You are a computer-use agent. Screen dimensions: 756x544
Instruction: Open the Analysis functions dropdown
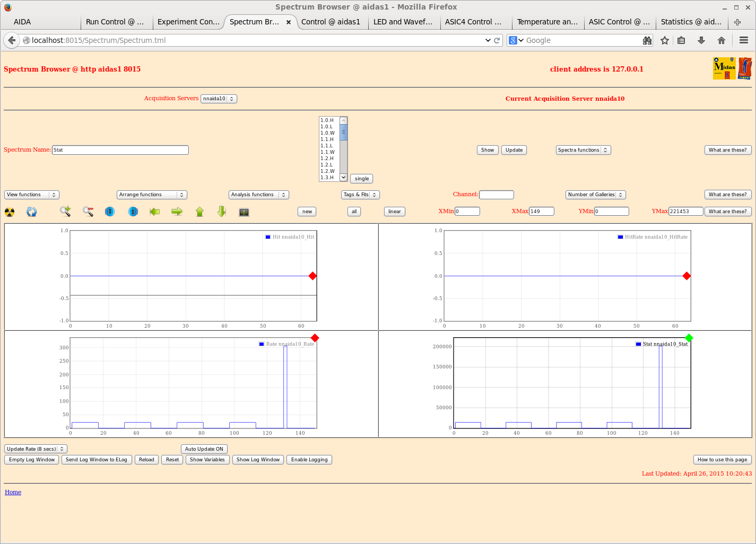259,195
